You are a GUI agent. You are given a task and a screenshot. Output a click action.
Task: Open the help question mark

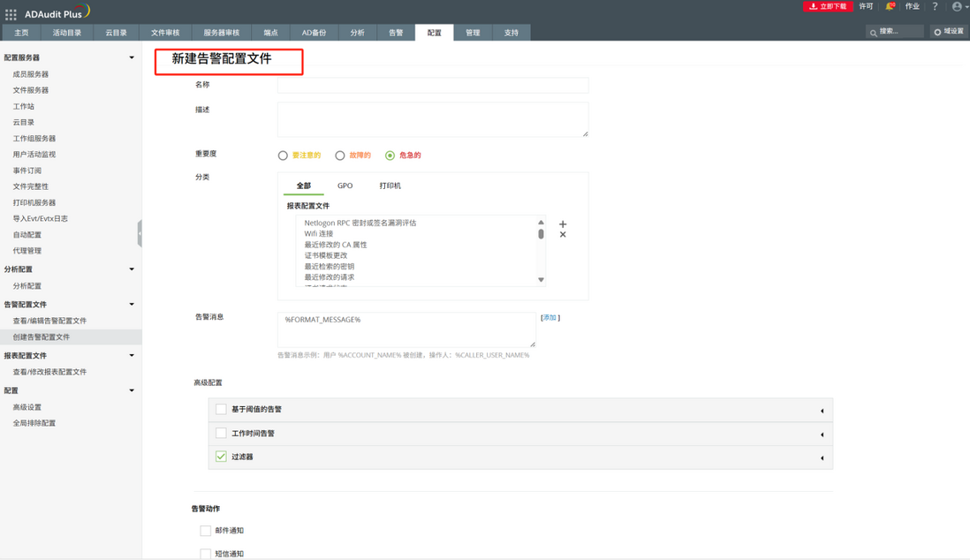[x=935, y=6]
